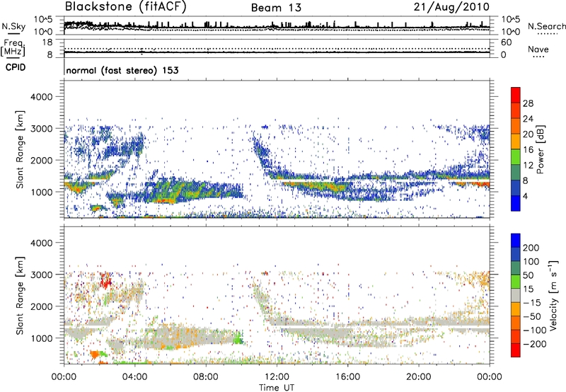Click the "N.Sky" legend label

(13, 26)
